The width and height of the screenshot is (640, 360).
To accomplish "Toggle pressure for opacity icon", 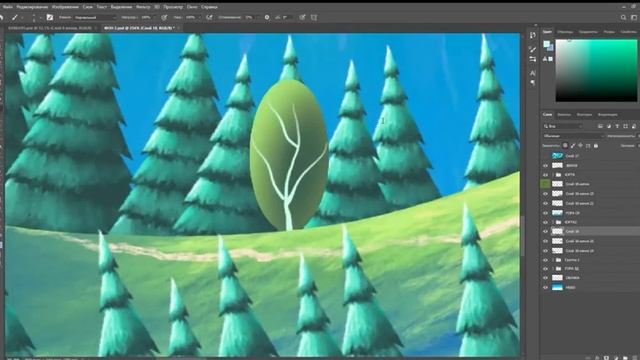I will pos(164,18).
